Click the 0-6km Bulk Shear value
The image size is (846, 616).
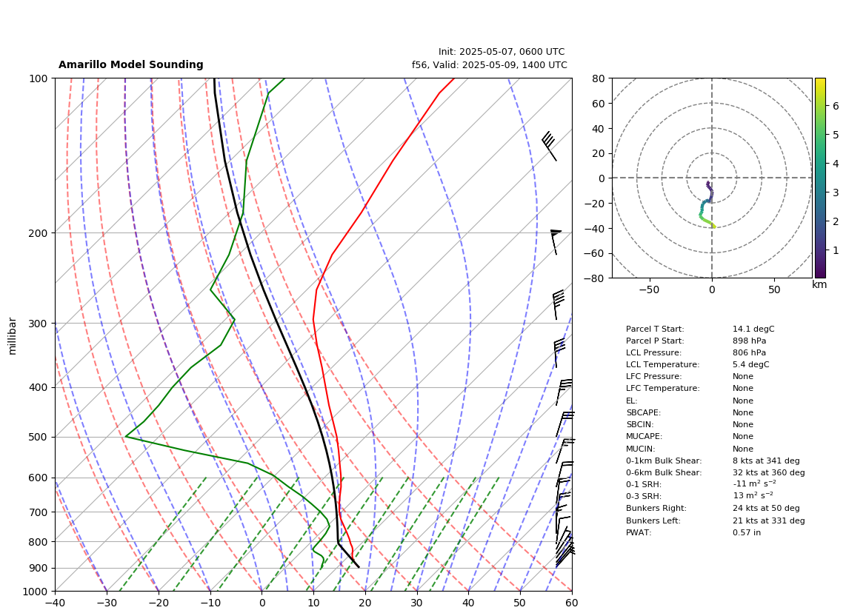point(768,472)
